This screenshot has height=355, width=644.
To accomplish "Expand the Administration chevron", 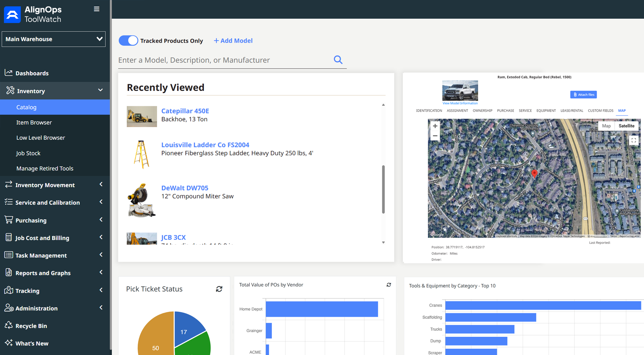I will [x=101, y=308].
